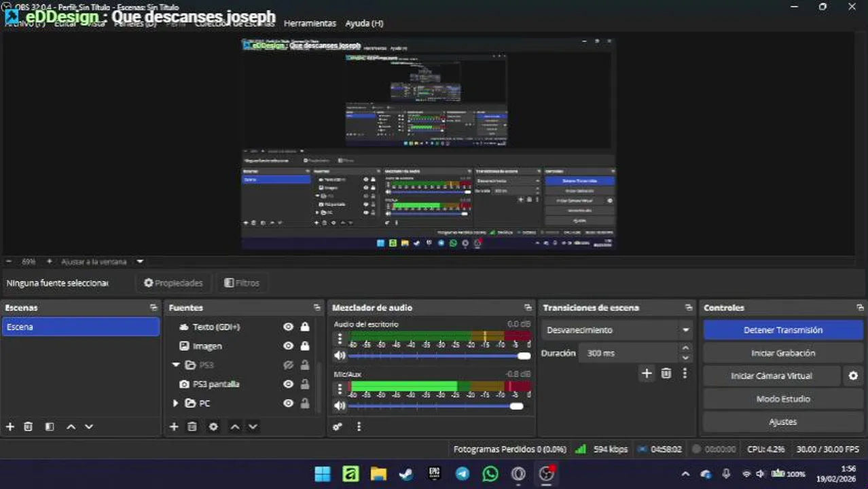
Task: Undock the Transiciones de escena panel
Action: tap(689, 308)
